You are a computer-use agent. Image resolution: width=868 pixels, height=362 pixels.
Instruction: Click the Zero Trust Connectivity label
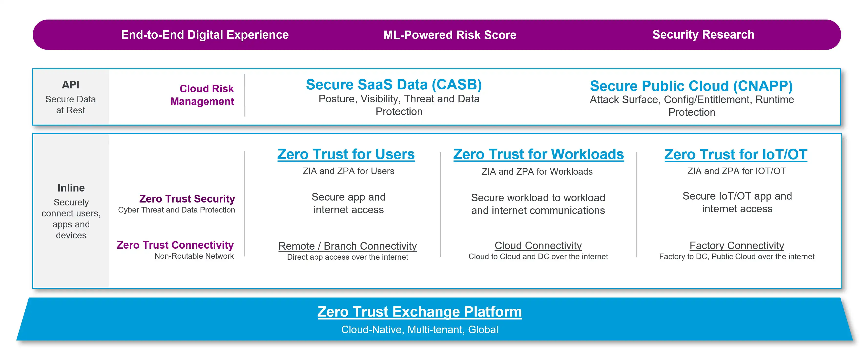click(175, 245)
